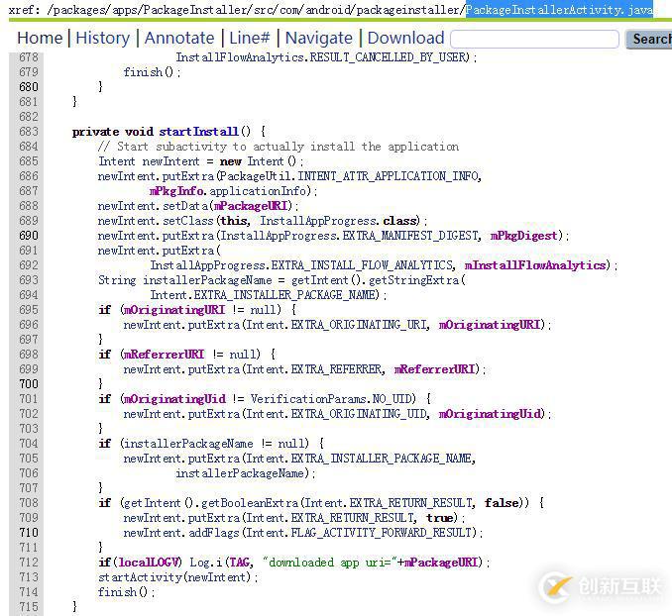This screenshot has height=616, width=672.
Task: Open the packages path segment in xref
Action: 79,10
